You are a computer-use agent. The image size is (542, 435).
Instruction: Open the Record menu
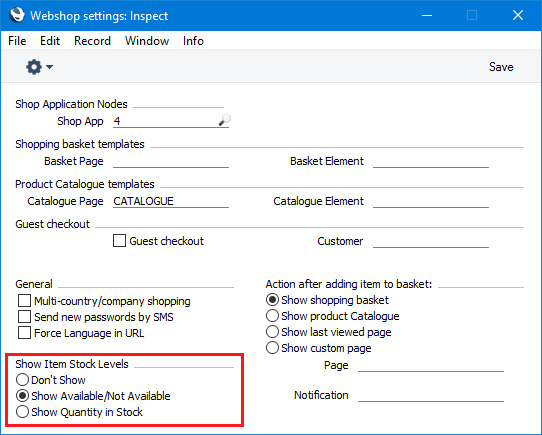(92, 41)
